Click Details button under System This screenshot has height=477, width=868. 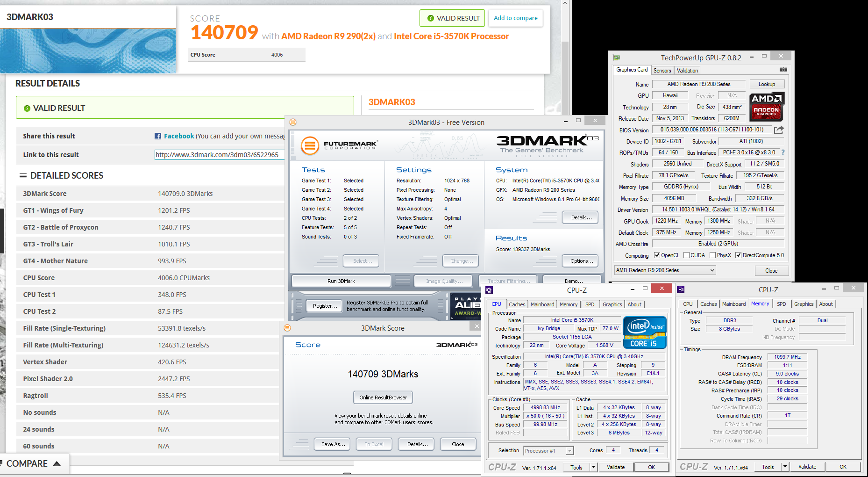(581, 217)
